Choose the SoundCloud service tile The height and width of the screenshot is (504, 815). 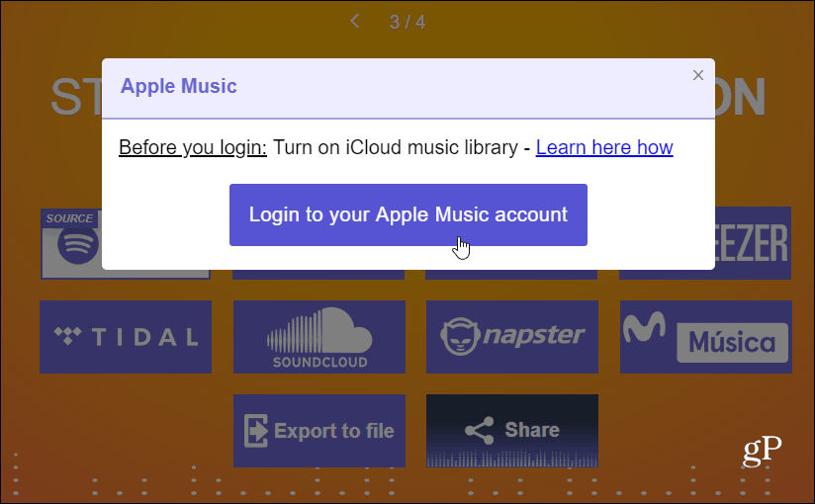319,337
